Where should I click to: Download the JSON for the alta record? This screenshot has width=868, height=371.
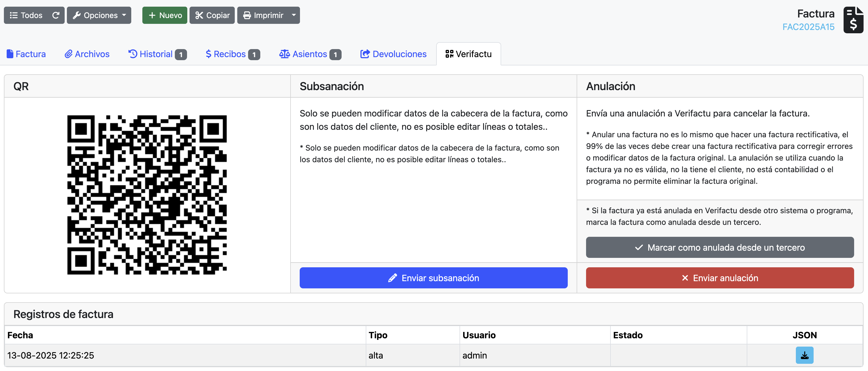805,355
